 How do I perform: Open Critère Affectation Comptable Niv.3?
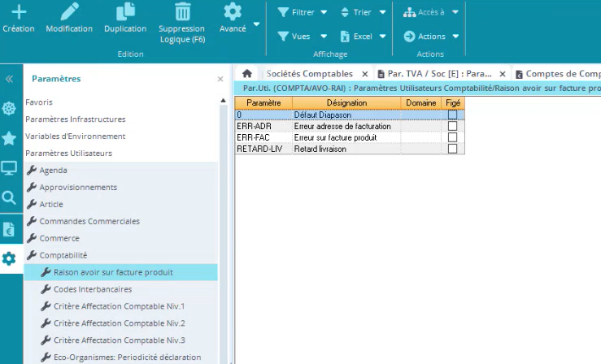coord(120,340)
